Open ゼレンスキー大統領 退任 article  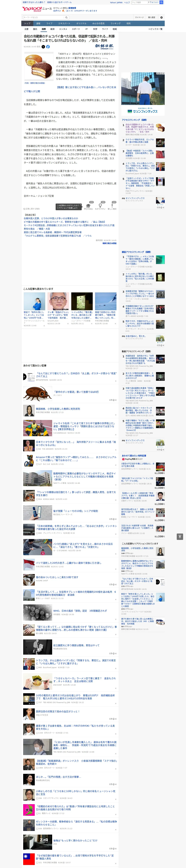click(x=76, y=823)
